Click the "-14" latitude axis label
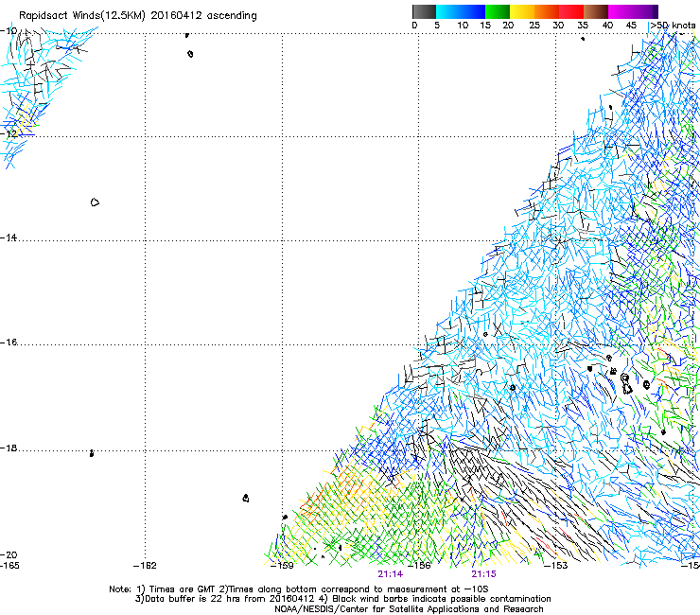 9,237
